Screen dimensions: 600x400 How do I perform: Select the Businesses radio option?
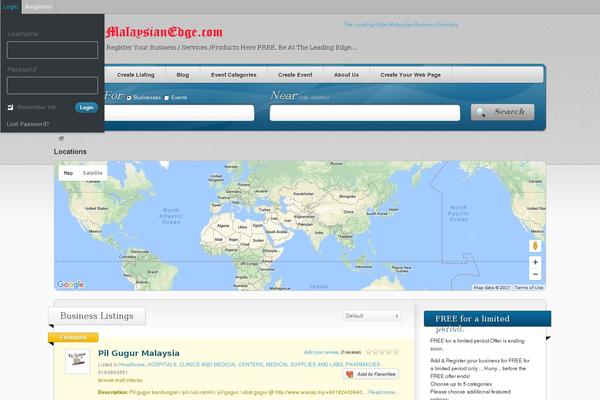(129, 98)
